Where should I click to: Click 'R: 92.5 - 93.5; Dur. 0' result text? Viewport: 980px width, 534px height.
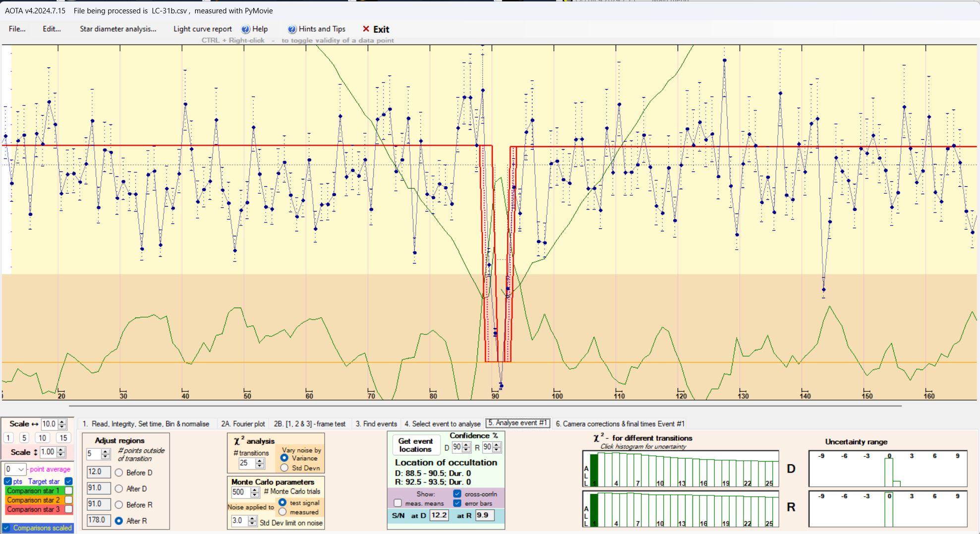[x=433, y=482]
